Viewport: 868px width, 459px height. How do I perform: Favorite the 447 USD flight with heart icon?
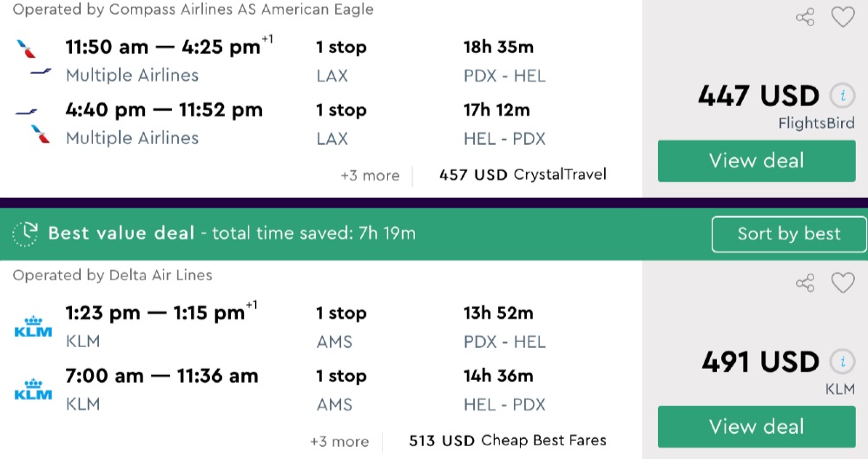tap(843, 16)
